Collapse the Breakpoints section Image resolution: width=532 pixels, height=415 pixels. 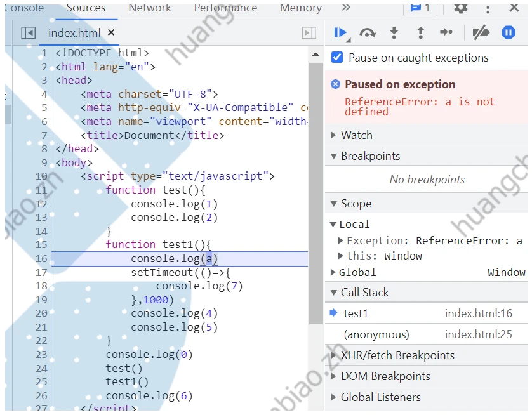426,156
